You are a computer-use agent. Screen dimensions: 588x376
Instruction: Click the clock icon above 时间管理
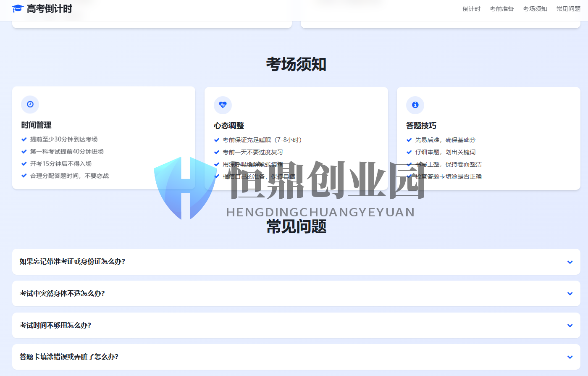pos(30,104)
